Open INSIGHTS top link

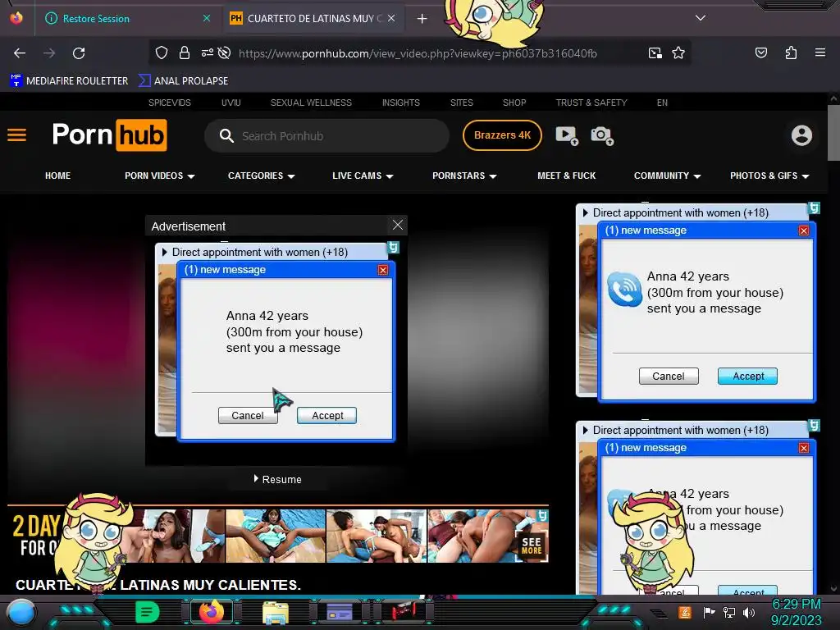tap(400, 103)
